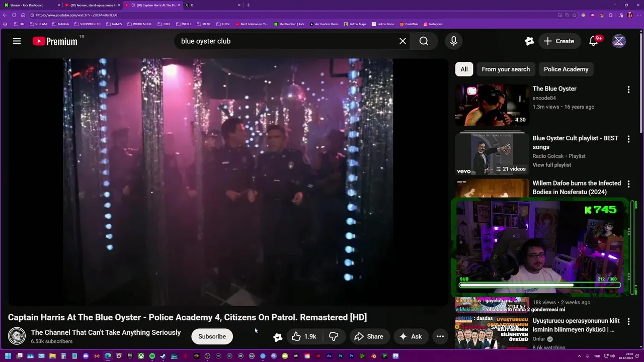Select the Captain Harris At The Blue tab
The image size is (644, 362).
click(x=152, y=5)
